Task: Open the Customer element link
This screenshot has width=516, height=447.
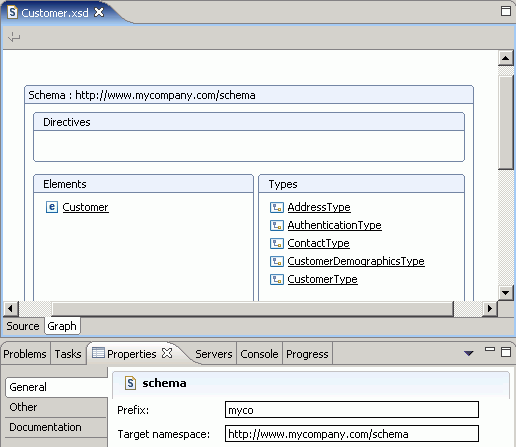Action: coord(85,207)
